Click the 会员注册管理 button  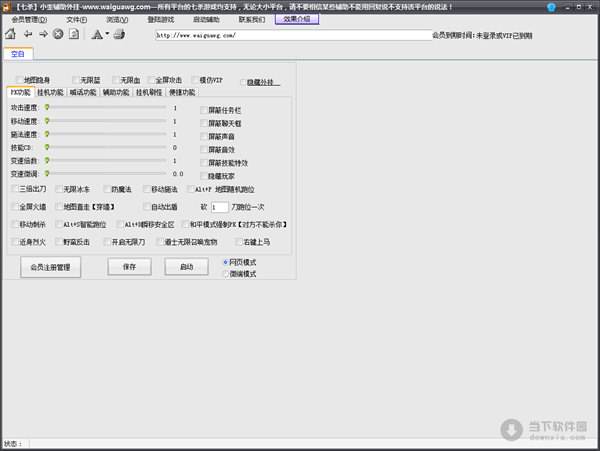point(51,267)
